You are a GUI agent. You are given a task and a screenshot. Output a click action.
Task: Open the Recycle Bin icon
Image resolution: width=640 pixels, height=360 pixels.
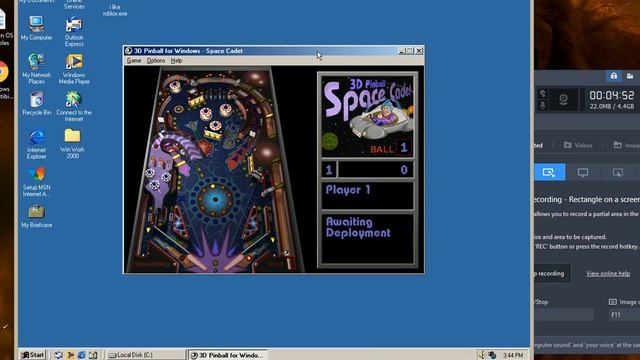click(36, 103)
